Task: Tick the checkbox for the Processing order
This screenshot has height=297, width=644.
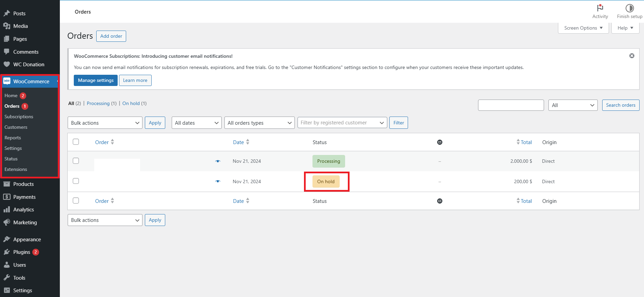Action: point(76,161)
